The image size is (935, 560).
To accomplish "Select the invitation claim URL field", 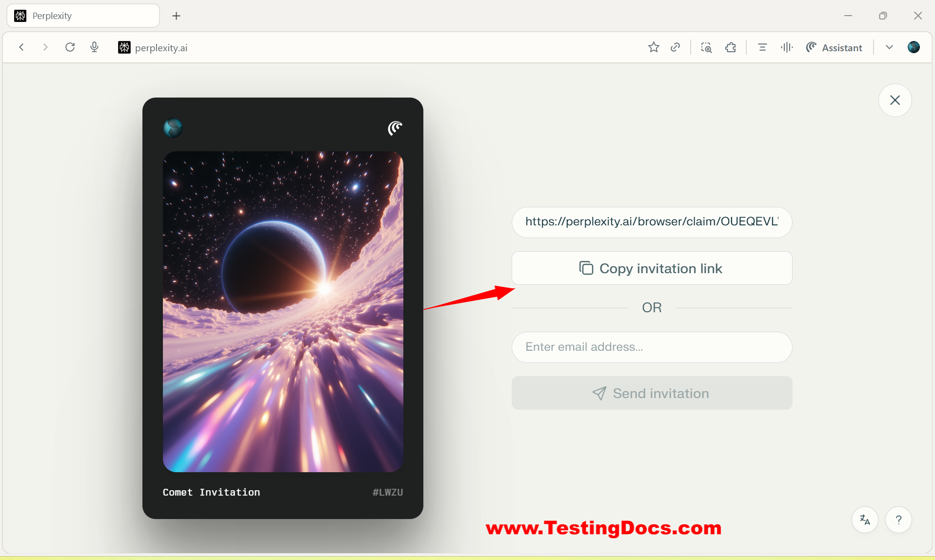I will coord(652,222).
